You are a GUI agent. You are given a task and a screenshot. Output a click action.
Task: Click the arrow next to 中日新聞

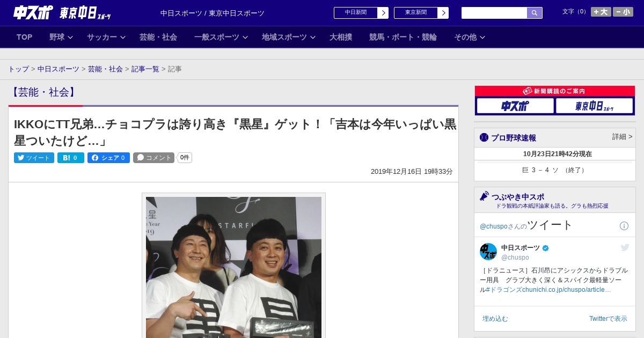pyautogui.click(x=383, y=13)
